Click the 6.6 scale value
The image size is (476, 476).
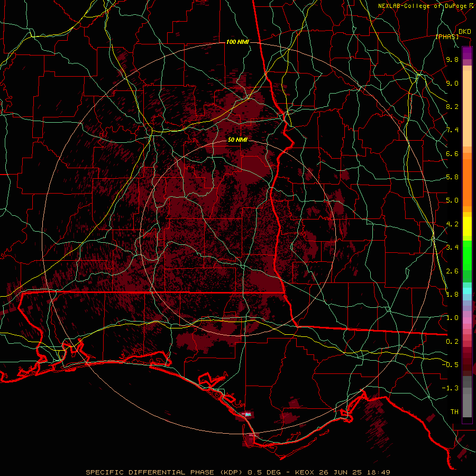452,153
